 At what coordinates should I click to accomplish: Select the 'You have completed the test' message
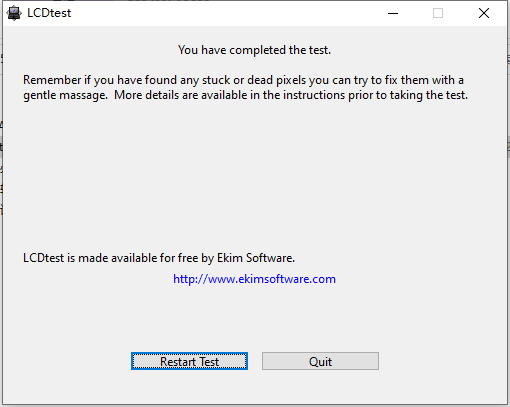(x=254, y=50)
